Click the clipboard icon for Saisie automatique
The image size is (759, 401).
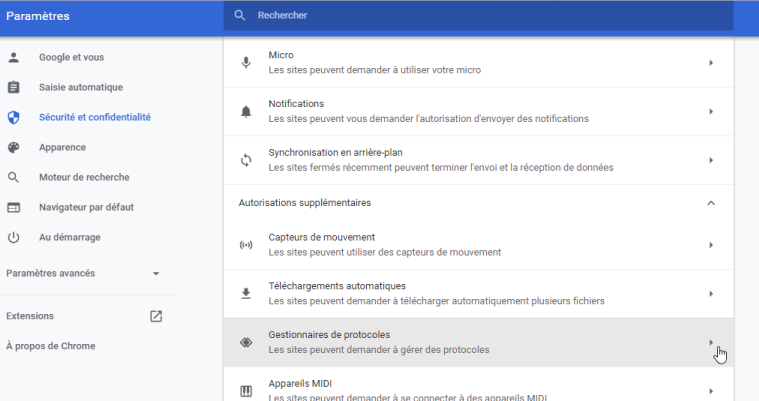(x=14, y=87)
